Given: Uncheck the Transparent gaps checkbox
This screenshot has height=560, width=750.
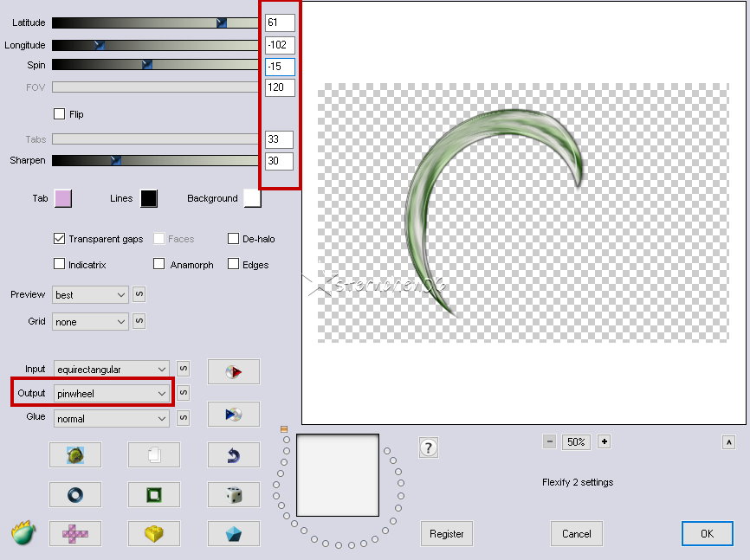Looking at the screenshot, I should (60, 239).
